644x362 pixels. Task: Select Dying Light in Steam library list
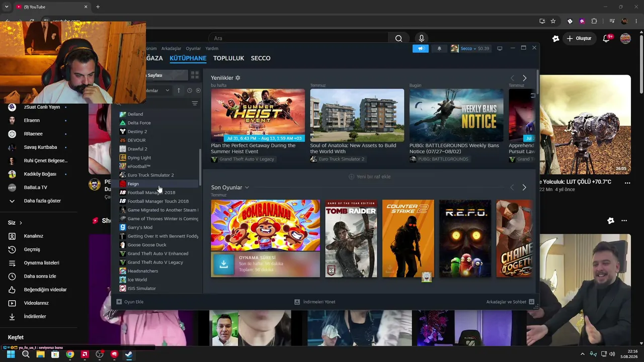click(x=159, y=158)
